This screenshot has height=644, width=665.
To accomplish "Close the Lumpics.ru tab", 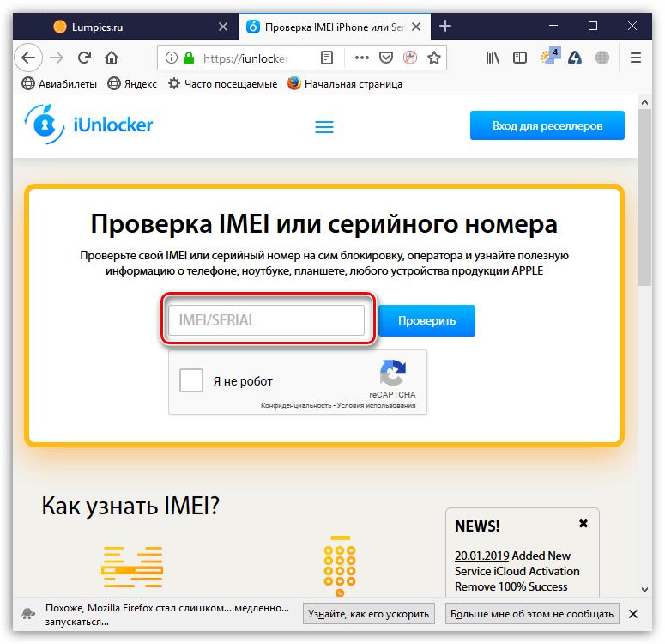I will pyautogui.click(x=223, y=27).
